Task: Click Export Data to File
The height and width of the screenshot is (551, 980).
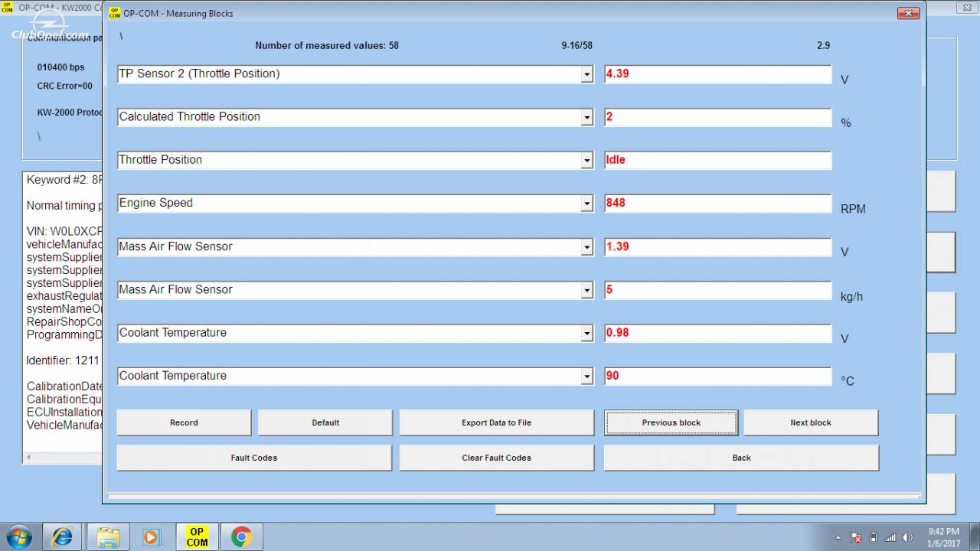Action: [x=496, y=422]
